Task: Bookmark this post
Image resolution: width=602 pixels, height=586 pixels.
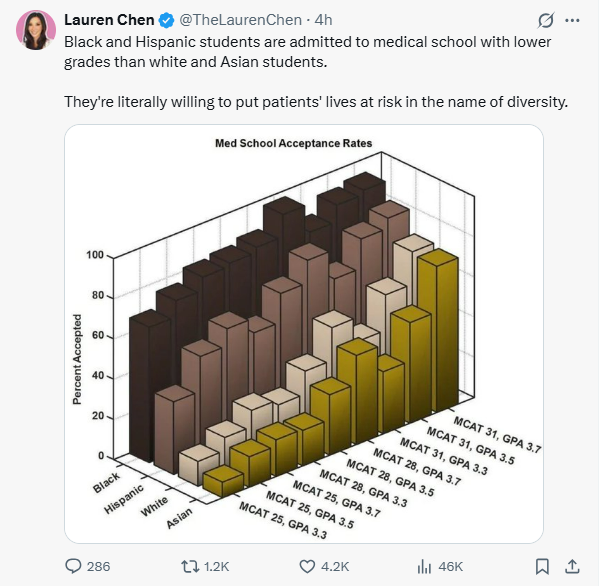Action: pyautogui.click(x=541, y=566)
